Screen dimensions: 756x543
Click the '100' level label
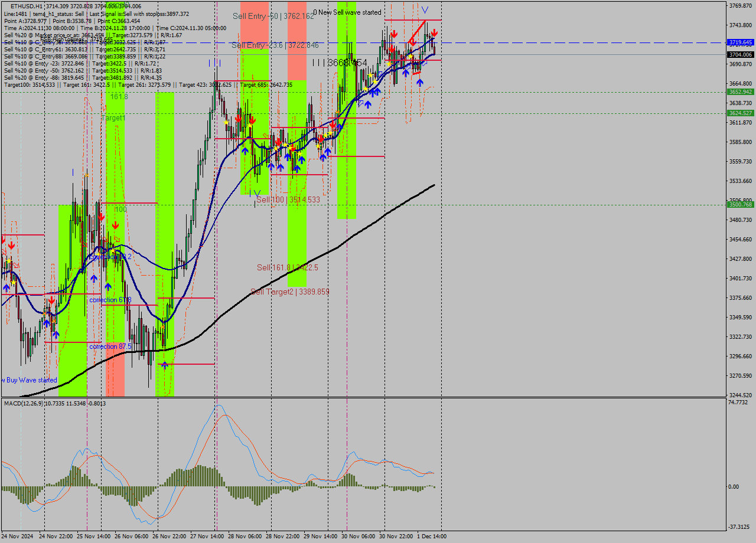[120, 210]
